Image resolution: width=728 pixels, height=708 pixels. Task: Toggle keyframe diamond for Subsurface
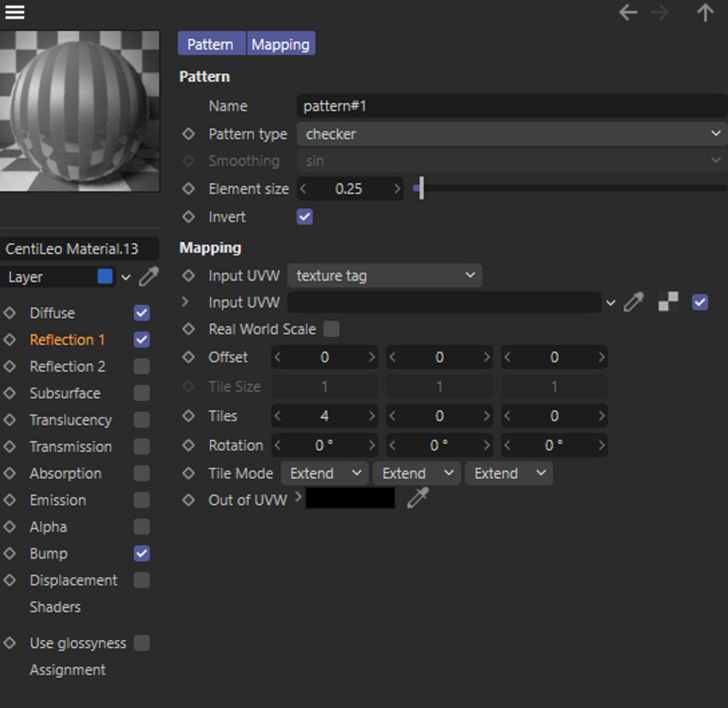tap(9, 393)
